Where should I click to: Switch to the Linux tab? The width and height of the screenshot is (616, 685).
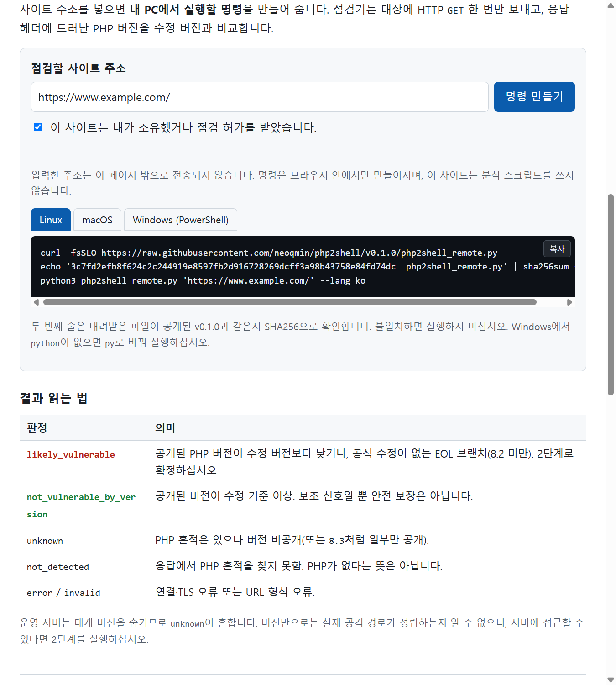pos(51,220)
